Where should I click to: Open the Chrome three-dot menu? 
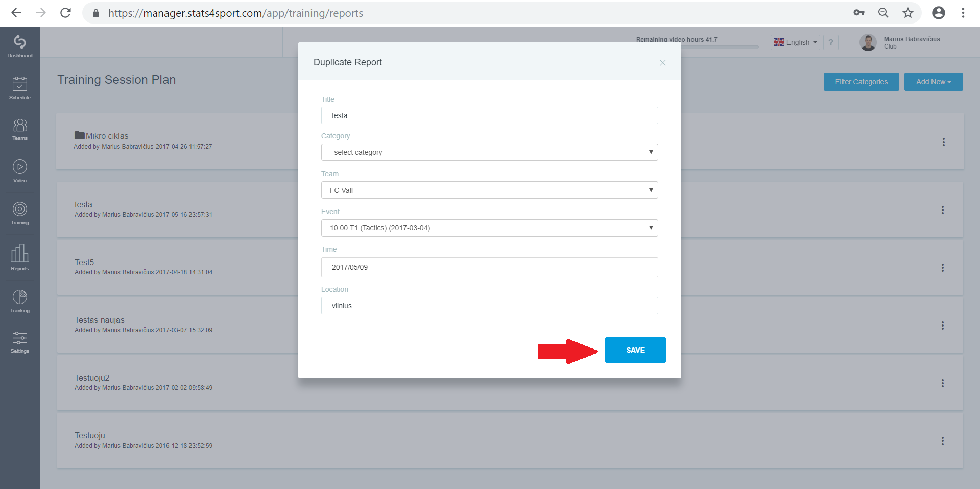pyautogui.click(x=963, y=13)
